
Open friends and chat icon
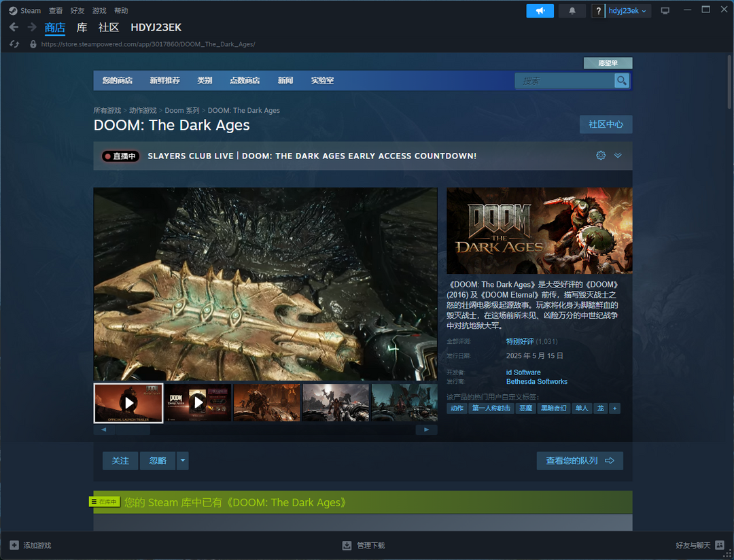point(720,545)
